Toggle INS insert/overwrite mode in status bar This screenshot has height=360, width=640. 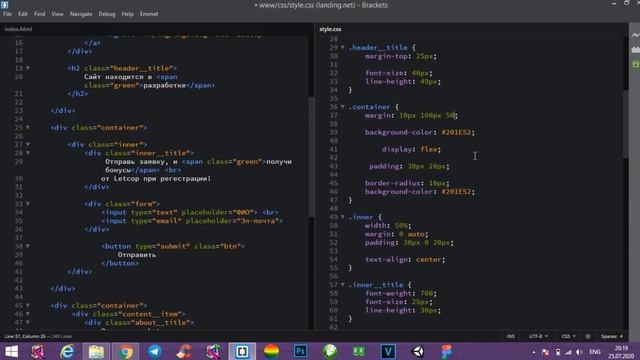pos(511,336)
